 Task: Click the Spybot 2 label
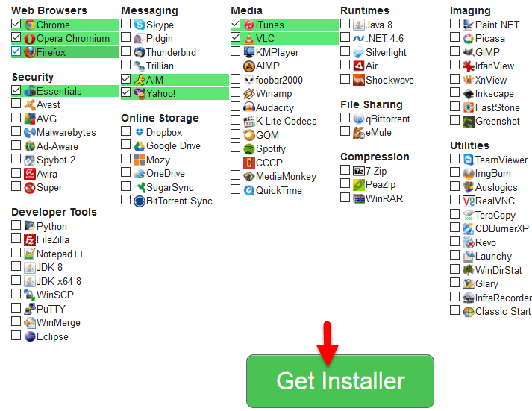[x=56, y=160]
